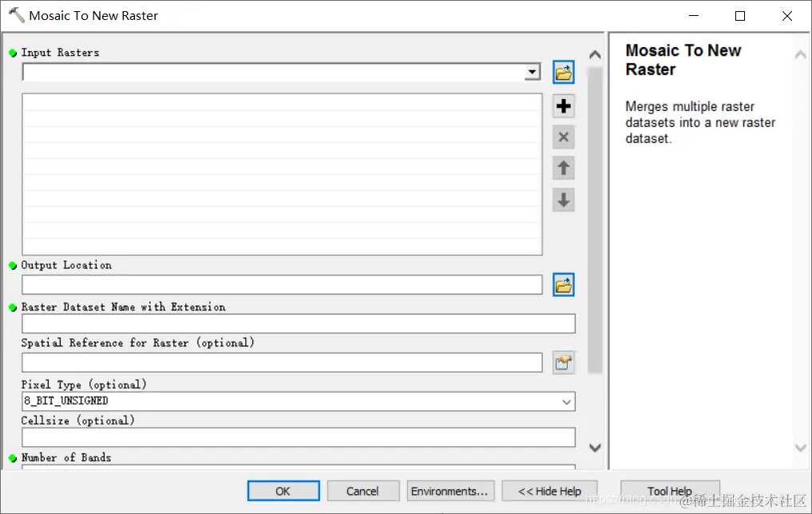Expand the Pixel Type dropdown
The image size is (812, 514).
(567, 401)
